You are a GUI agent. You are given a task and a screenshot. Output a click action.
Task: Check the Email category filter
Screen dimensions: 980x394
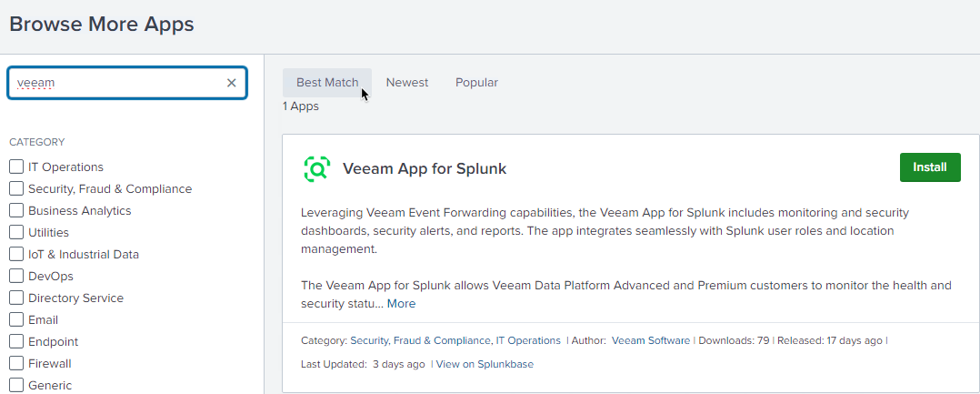(x=16, y=319)
